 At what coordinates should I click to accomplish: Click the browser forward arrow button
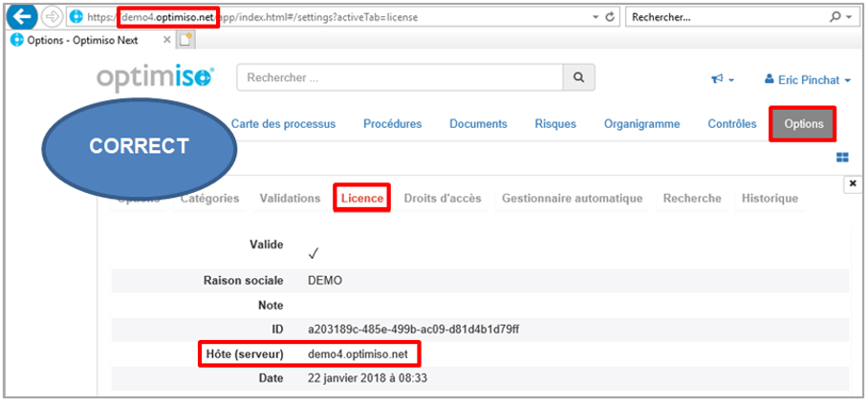point(52,16)
